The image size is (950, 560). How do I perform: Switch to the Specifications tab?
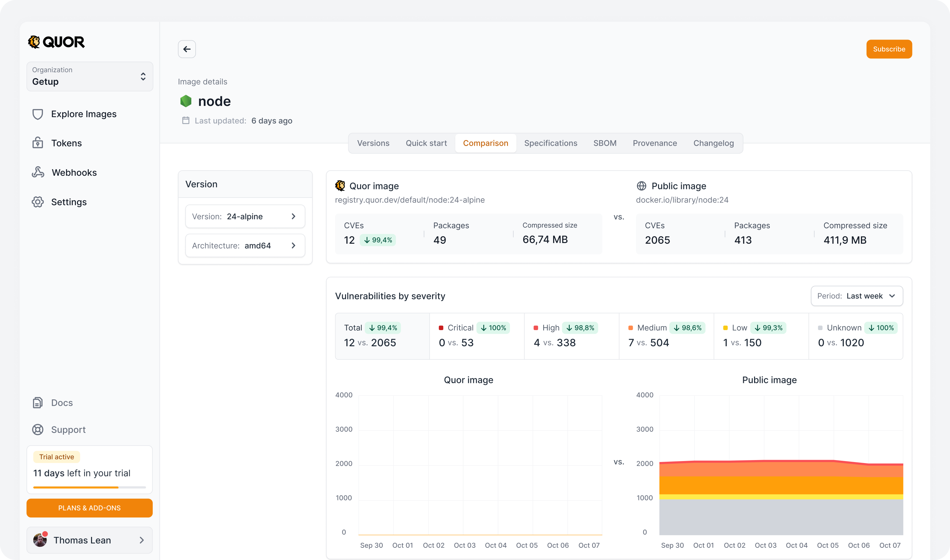[x=551, y=143]
